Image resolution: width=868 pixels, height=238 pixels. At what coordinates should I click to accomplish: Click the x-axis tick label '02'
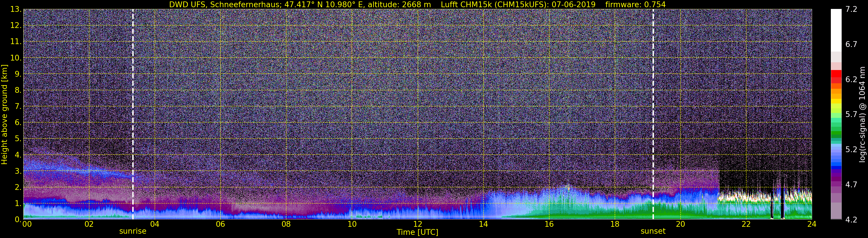(89, 224)
